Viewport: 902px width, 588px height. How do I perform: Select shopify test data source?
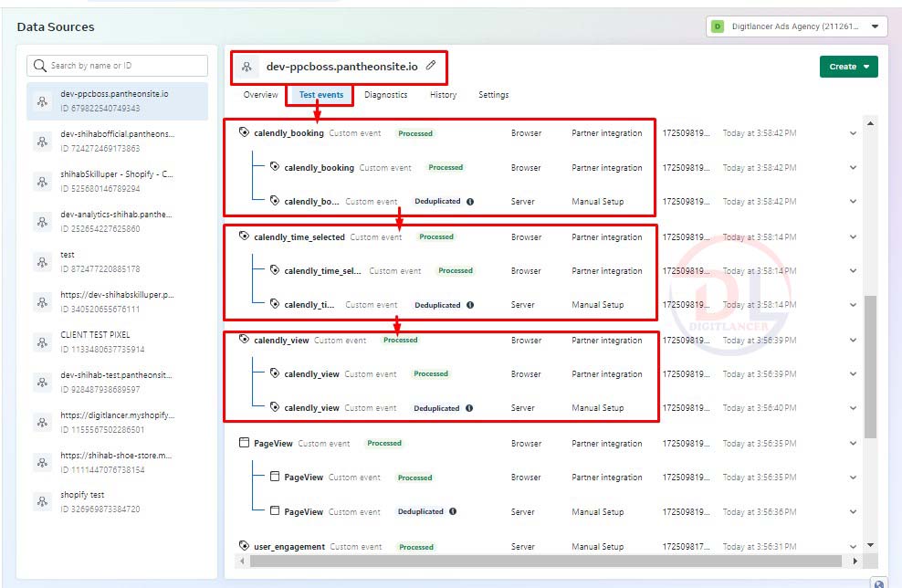click(118, 501)
